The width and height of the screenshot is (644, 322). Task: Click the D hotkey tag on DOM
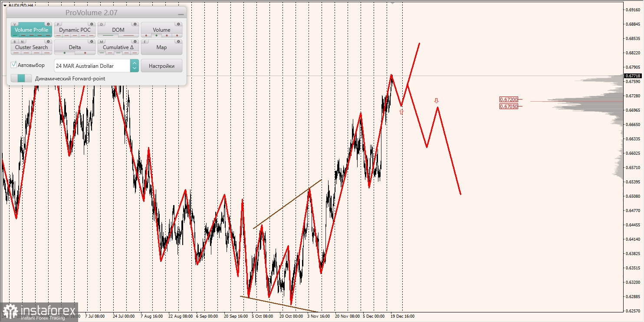pos(102,24)
